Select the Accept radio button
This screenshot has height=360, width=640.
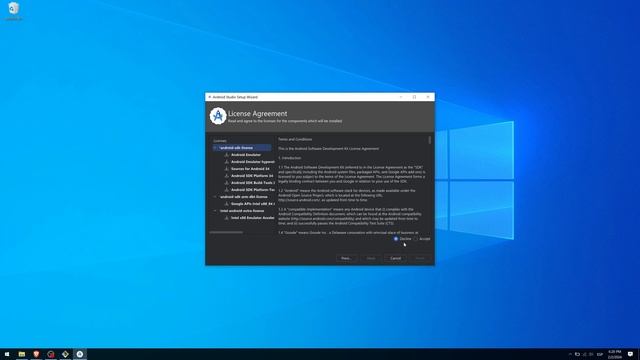416,239
